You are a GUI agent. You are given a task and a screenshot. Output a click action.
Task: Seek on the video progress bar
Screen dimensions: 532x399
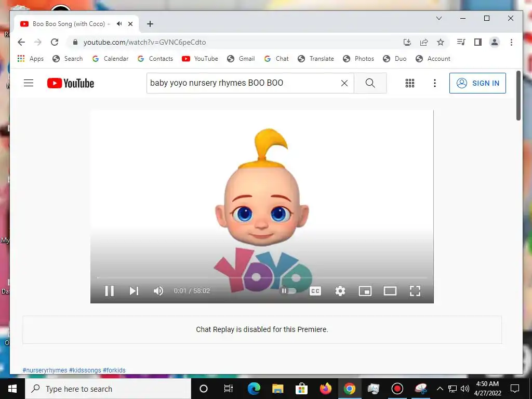[262, 277]
